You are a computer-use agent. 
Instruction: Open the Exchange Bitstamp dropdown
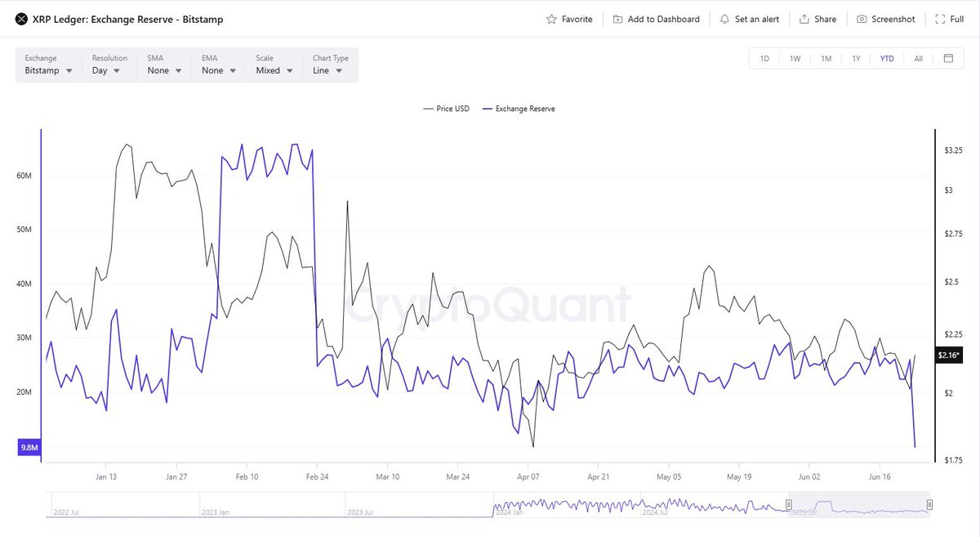click(x=48, y=65)
